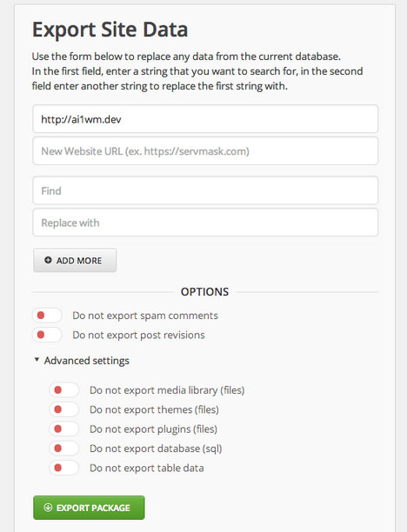407x532 pixels.
Task: Toggle Do not export database (sql)
Action: tap(64, 449)
